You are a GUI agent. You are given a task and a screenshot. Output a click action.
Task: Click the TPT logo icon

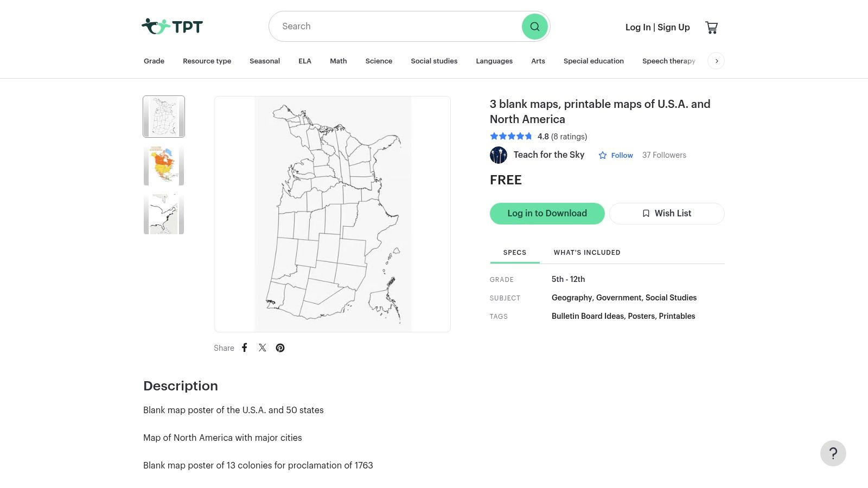pos(156,26)
